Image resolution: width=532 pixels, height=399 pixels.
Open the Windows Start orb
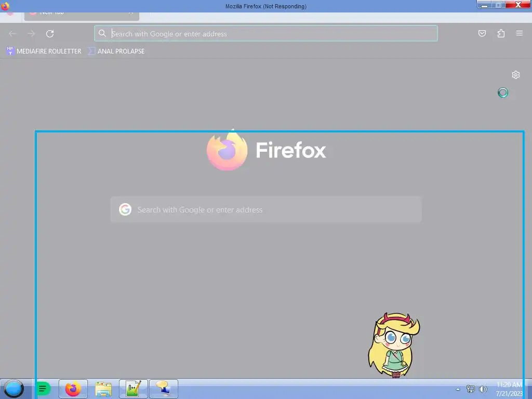click(x=14, y=389)
